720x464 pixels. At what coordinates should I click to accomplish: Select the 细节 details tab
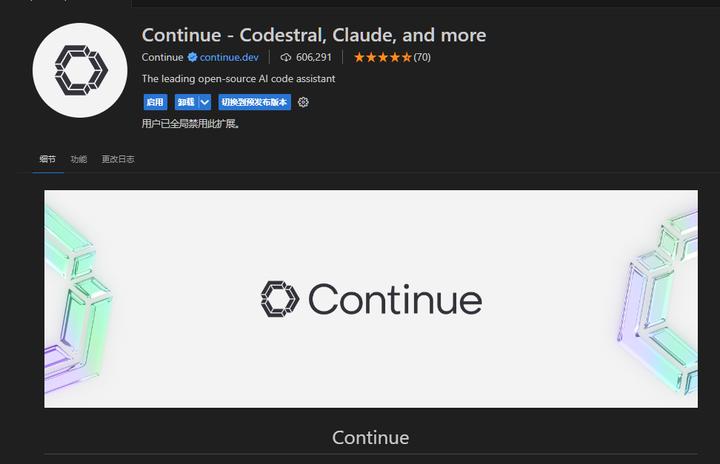click(48, 159)
